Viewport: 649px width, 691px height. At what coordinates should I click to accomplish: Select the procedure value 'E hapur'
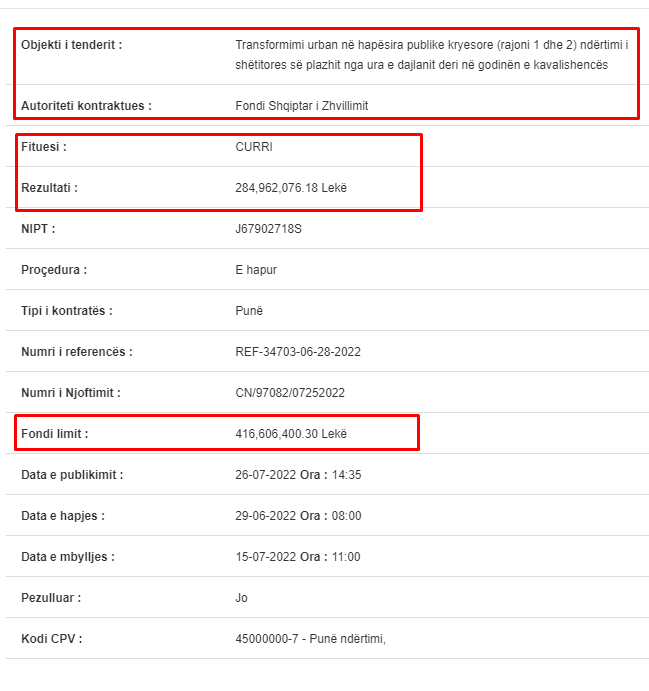point(256,270)
